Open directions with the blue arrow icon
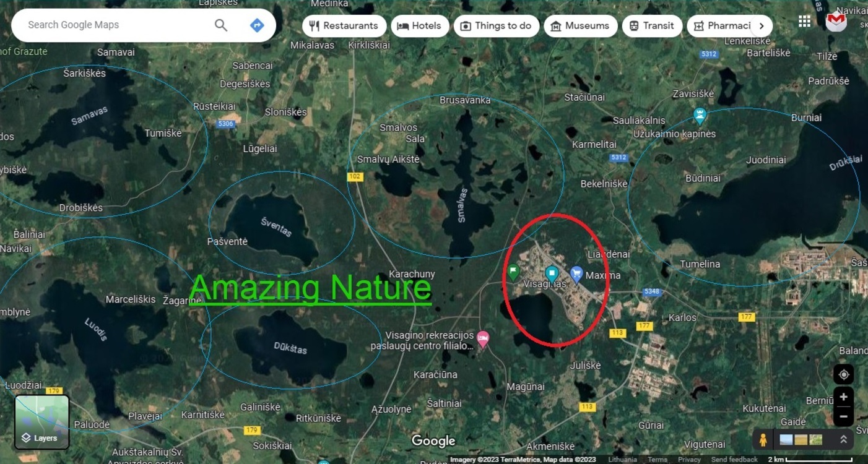This screenshot has width=868, height=464. tap(257, 25)
